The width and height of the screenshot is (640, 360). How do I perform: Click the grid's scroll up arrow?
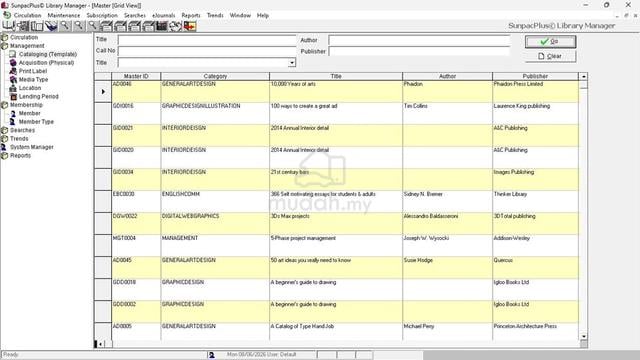pyautogui.click(x=584, y=76)
